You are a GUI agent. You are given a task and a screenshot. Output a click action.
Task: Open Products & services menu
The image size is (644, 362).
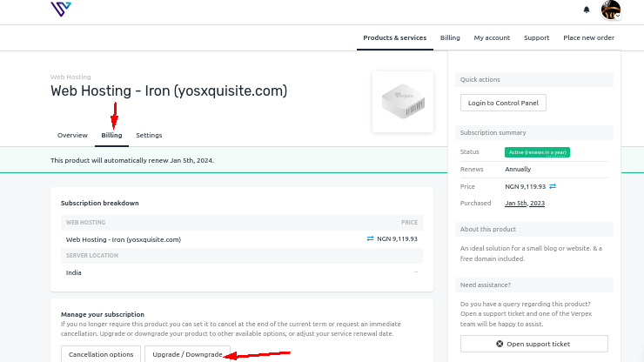pyautogui.click(x=395, y=37)
